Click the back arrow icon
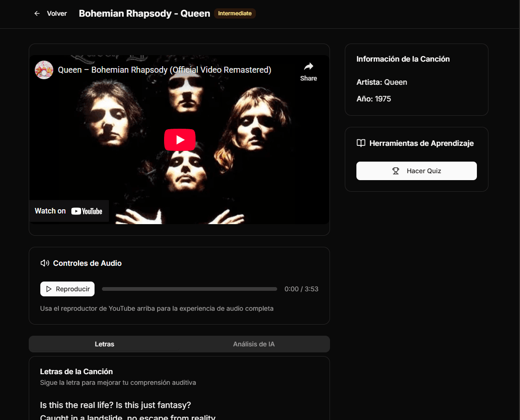 (37, 13)
